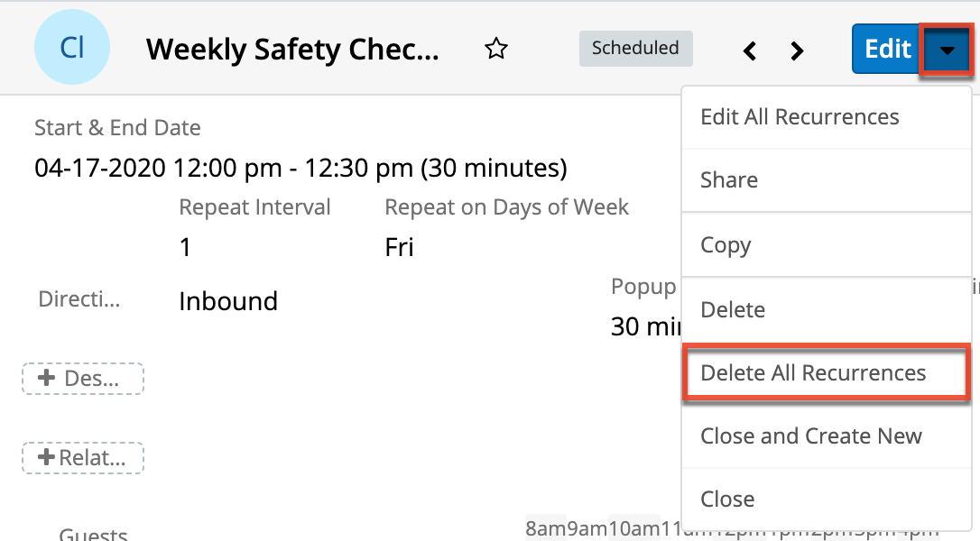Choose Share from the open menu
The height and width of the screenshot is (541, 980).
click(x=727, y=179)
